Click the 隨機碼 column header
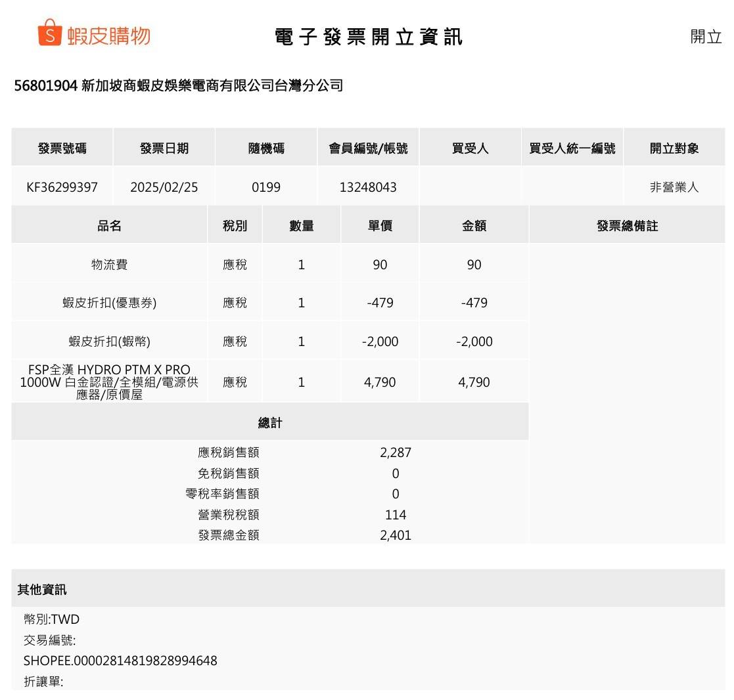Screen dimensions: 734x700 [x=266, y=148]
